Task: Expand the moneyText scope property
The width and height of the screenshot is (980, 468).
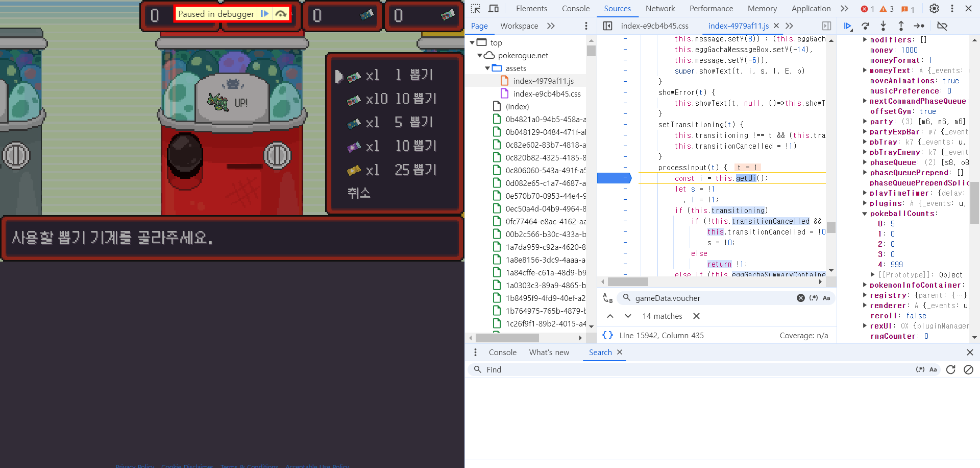Action: click(865, 71)
